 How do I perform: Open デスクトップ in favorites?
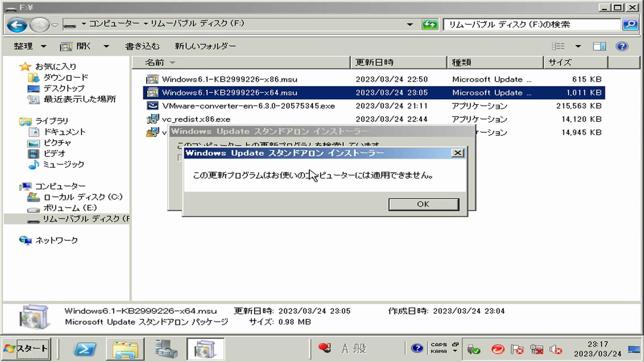click(x=64, y=88)
